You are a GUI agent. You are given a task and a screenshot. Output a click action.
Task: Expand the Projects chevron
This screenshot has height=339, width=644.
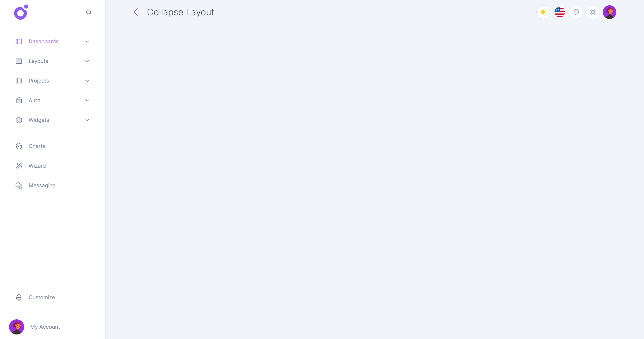click(87, 81)
